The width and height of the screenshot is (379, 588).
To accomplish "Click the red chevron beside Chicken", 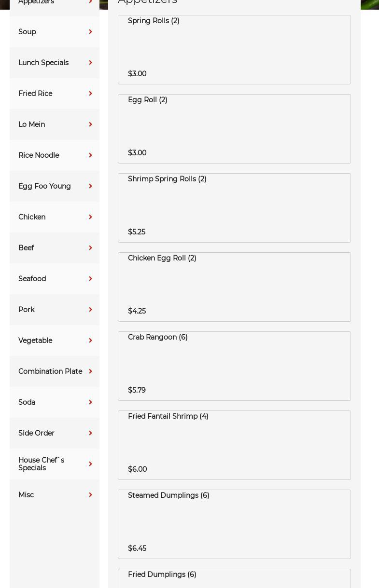I will pyautogui.click(x=90, y=217).
